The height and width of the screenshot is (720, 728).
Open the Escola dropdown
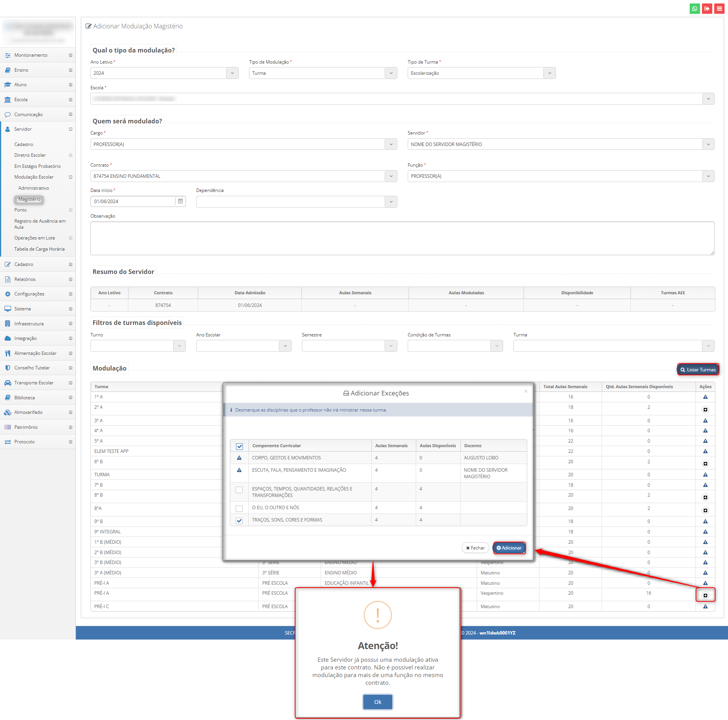tap(402, 99)
